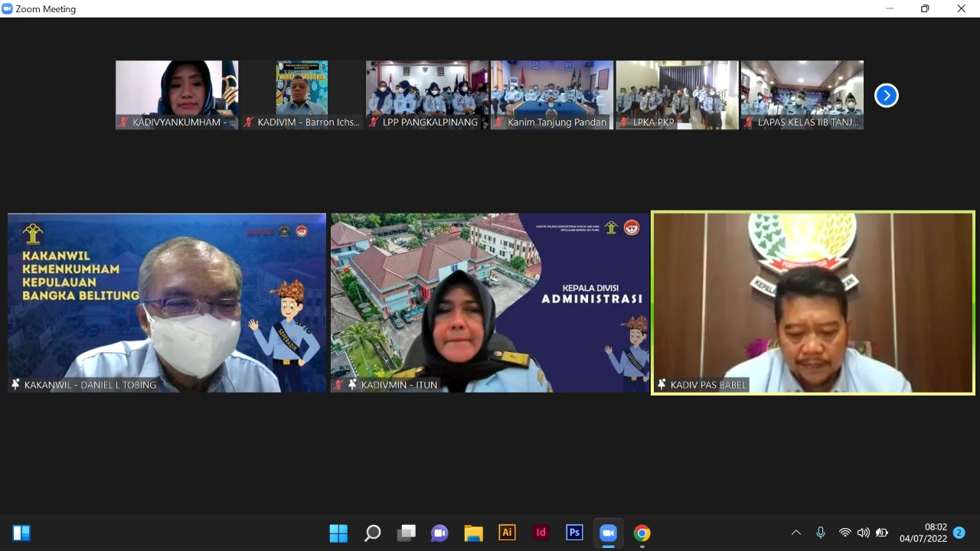Click KAKANWIL Daniel L Tobing video tile
This screenshot has width=980, height=551.
[167, 303]
